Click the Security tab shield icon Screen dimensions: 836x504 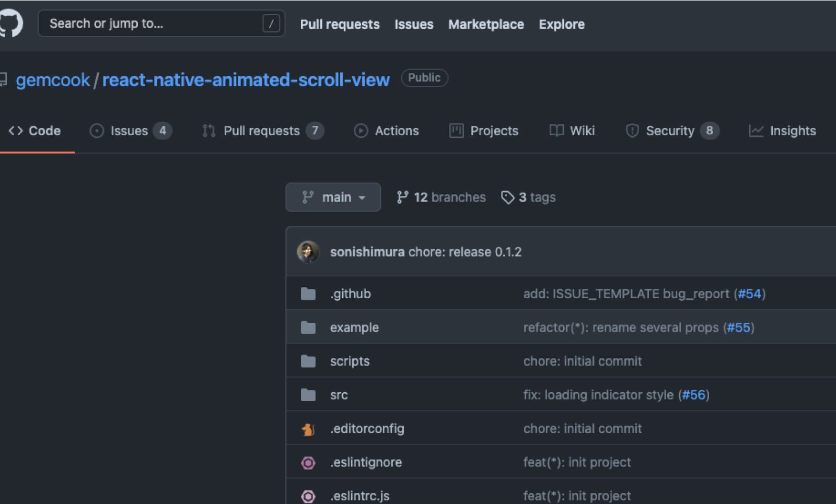[632, 131]
